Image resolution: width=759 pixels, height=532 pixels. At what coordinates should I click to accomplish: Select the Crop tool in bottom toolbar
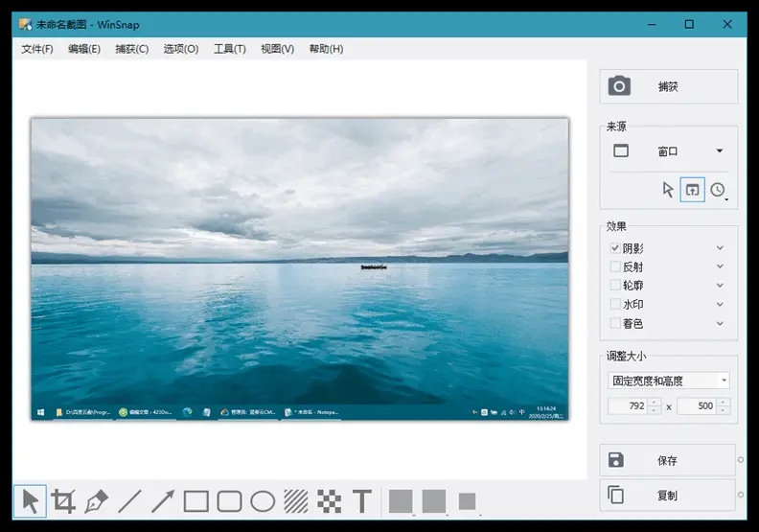coord(64,500)
